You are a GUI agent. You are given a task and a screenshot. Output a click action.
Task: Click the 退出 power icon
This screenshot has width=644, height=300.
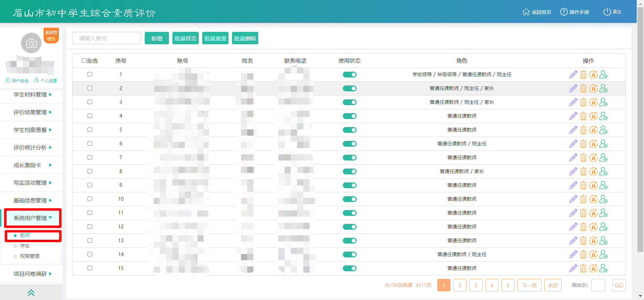[x=607, y=12]
